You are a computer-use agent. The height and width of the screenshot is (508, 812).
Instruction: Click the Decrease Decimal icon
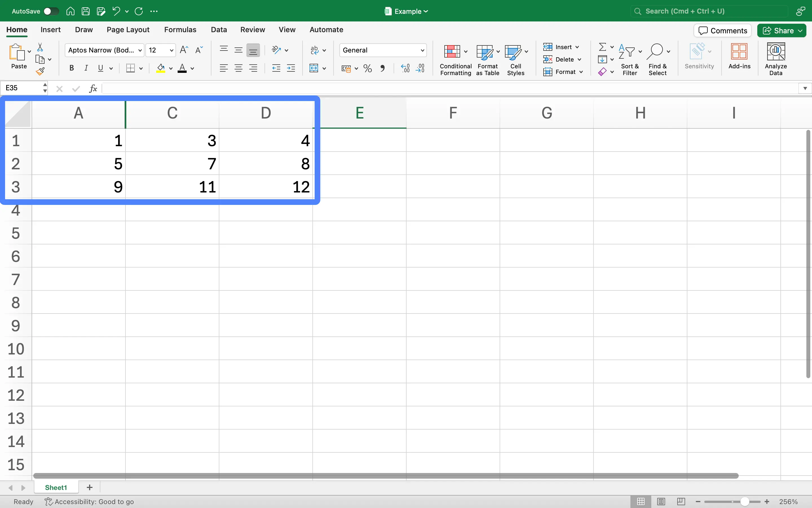tap(420, 68)
